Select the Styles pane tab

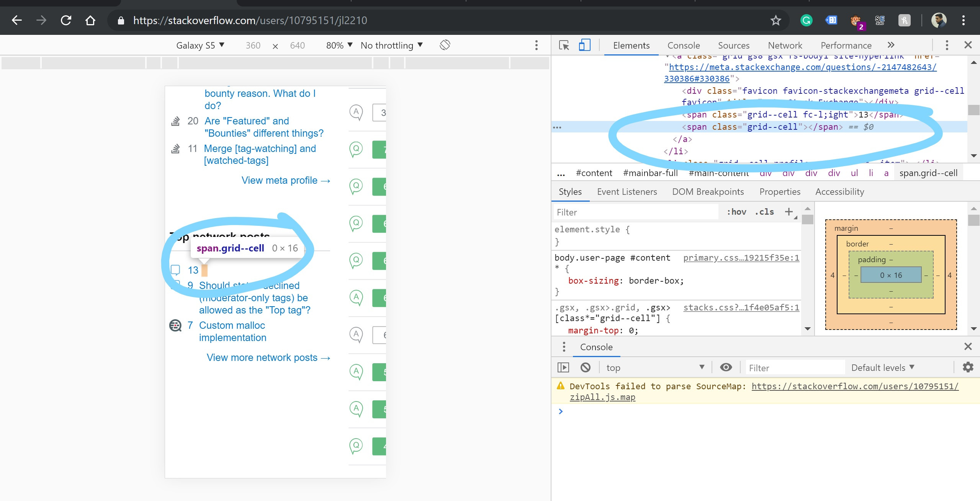pyautogui.click(x=570, y=192)
